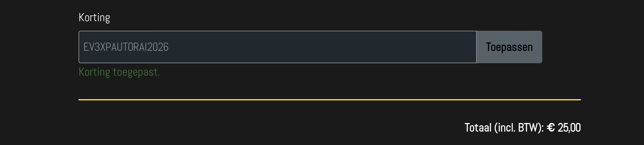Apply the discount code with Toepassen
This screenshot has width=644, height=145.
[509, 47]
